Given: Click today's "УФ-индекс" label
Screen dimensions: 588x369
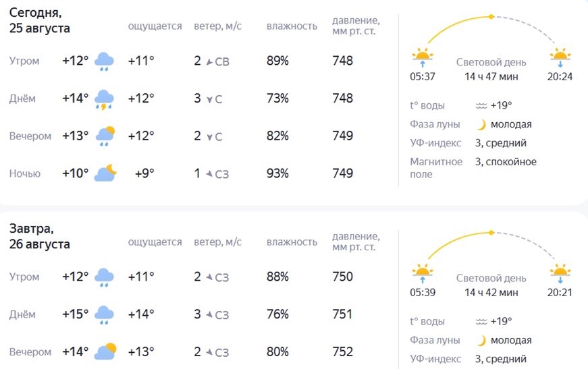Looking at the screenshot, I should click(x=435, y=143).
